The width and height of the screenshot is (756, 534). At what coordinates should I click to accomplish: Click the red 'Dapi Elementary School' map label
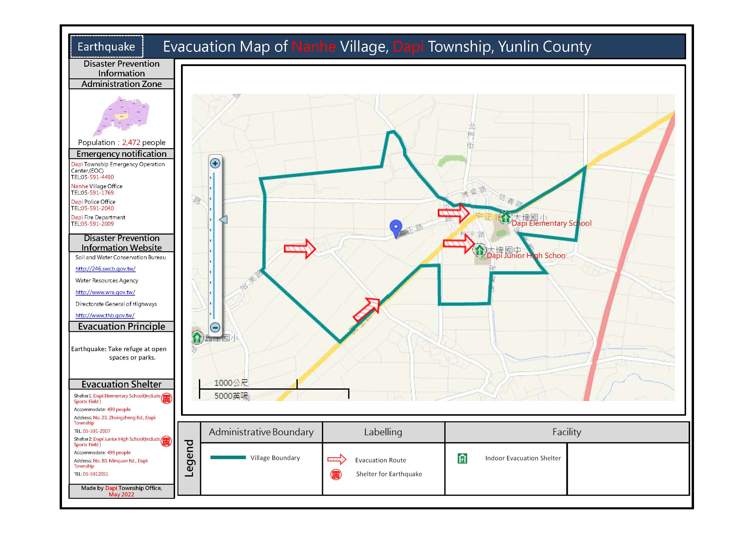click(552, 223)
